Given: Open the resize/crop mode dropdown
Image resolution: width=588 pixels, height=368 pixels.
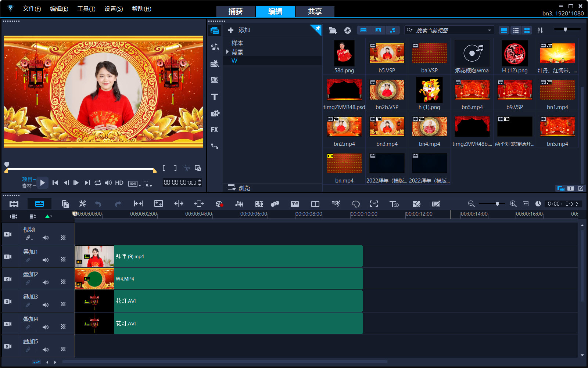Looking at the screenshot, I should pyautogui.click(x=147, y=184).
